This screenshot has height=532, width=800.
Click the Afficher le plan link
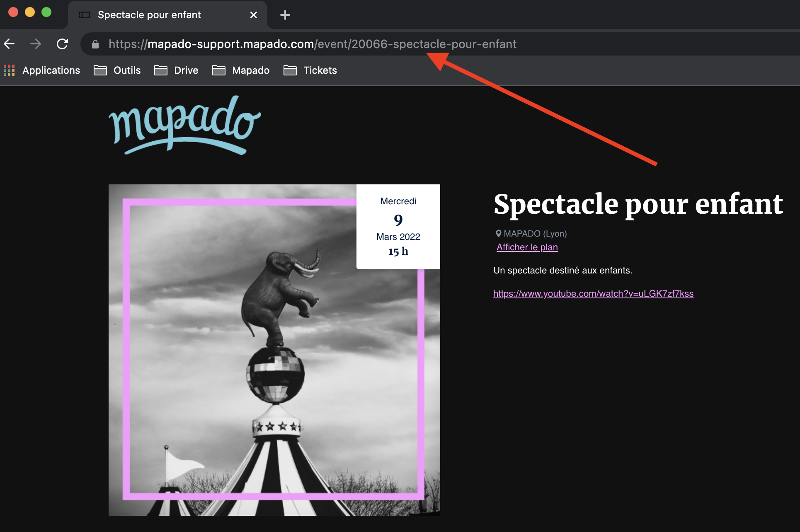point(527,247)
